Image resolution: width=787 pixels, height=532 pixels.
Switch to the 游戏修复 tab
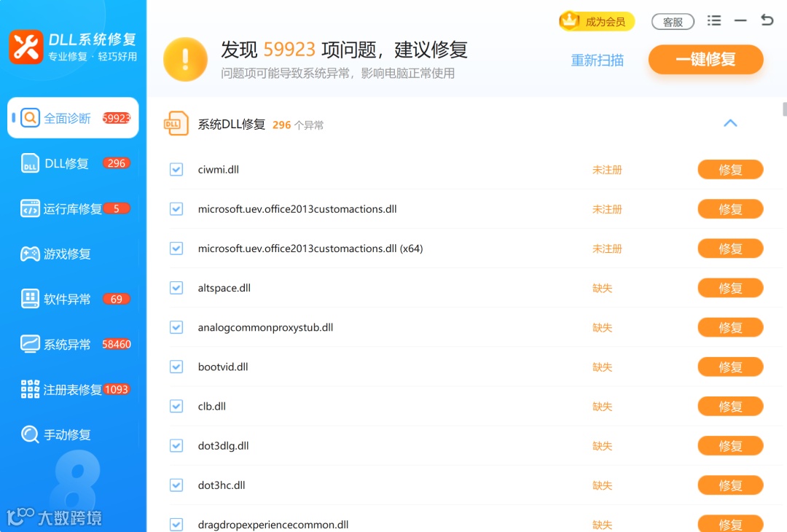coord(73,254)
